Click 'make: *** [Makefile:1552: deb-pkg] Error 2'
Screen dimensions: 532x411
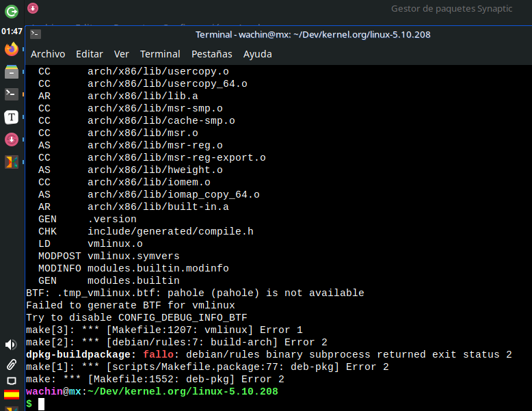(155, 379)
